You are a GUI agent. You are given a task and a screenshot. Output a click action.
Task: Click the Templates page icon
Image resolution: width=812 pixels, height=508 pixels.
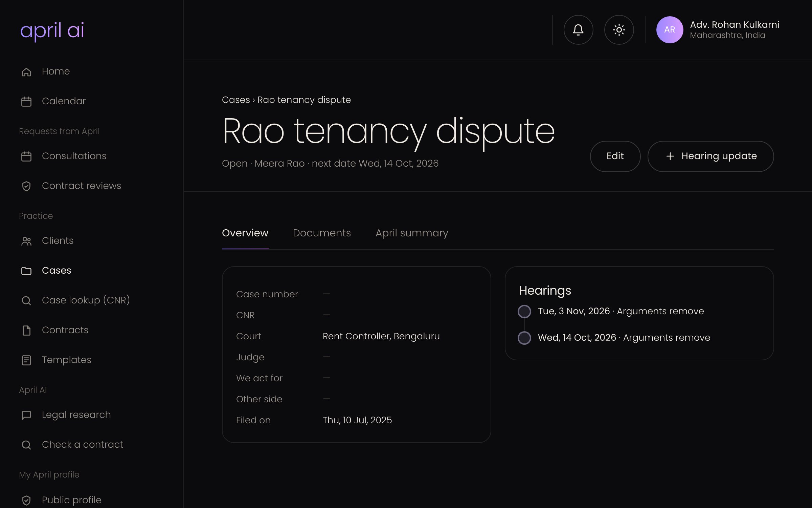coord(26,360)
